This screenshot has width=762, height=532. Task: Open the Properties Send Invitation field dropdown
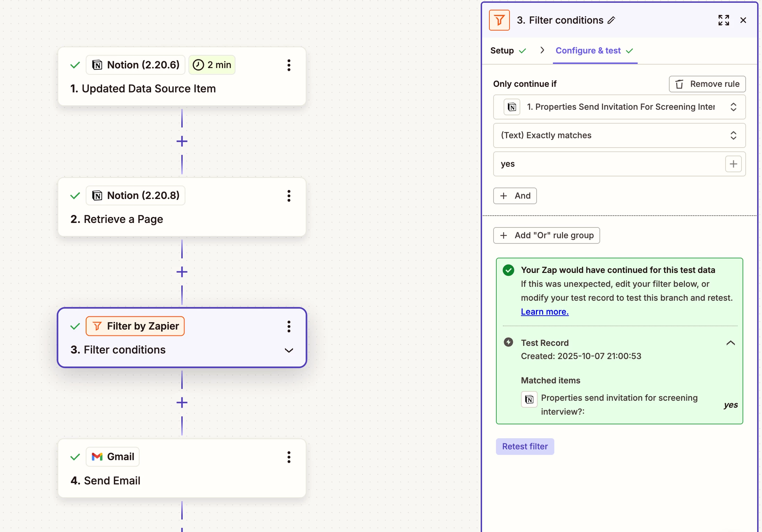(x=619, y=107)
